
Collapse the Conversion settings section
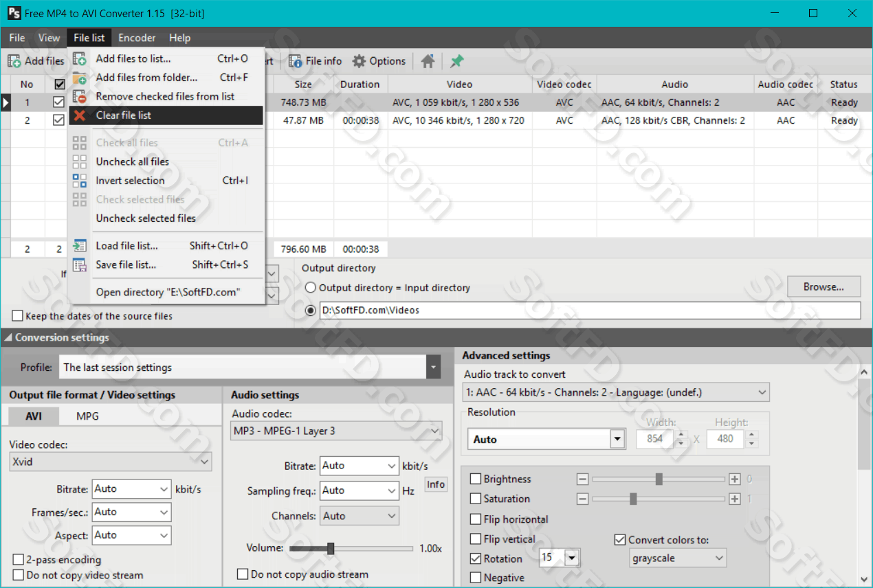pyautogui.click(x=8, y=337)
